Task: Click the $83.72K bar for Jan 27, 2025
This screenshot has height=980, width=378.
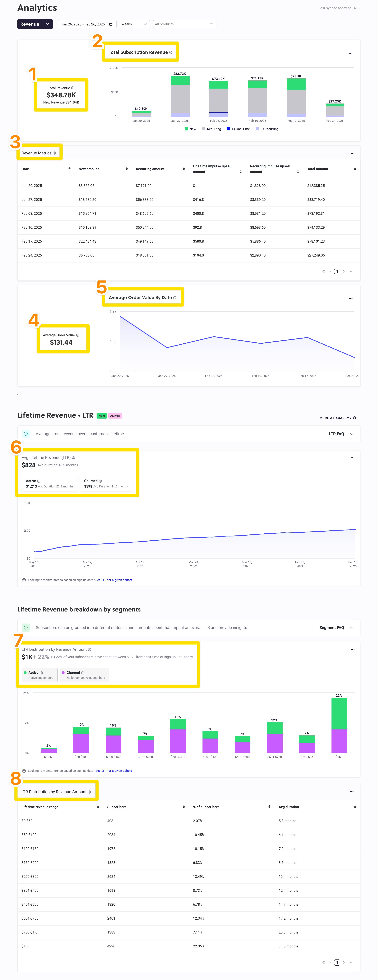Action: pos(180,96)
